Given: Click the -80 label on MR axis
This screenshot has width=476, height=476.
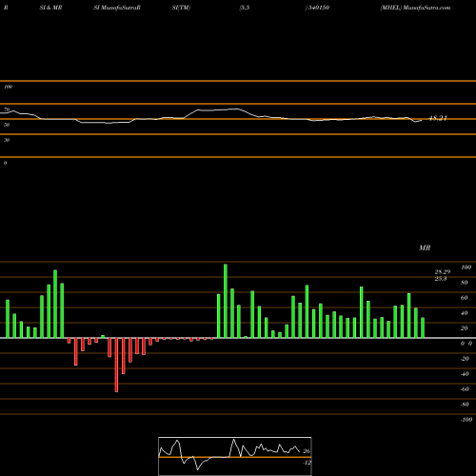Looking at the screenshot, I should click(x=465, y=405).
